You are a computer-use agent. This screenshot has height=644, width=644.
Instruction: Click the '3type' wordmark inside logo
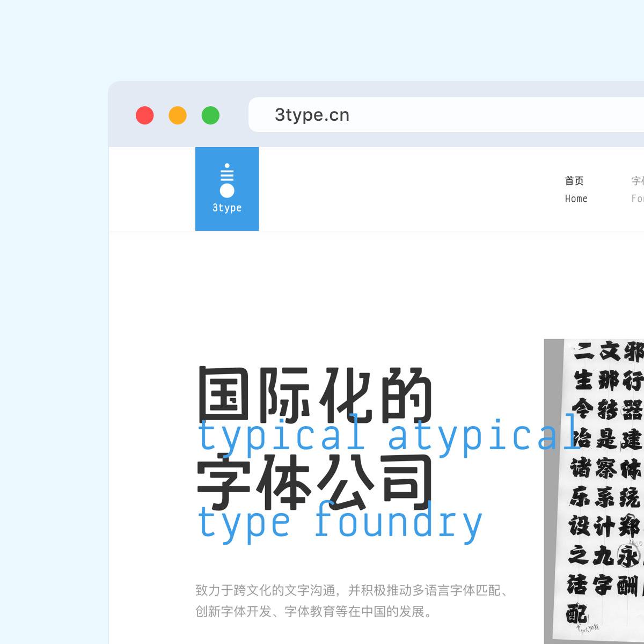(227, 208)
